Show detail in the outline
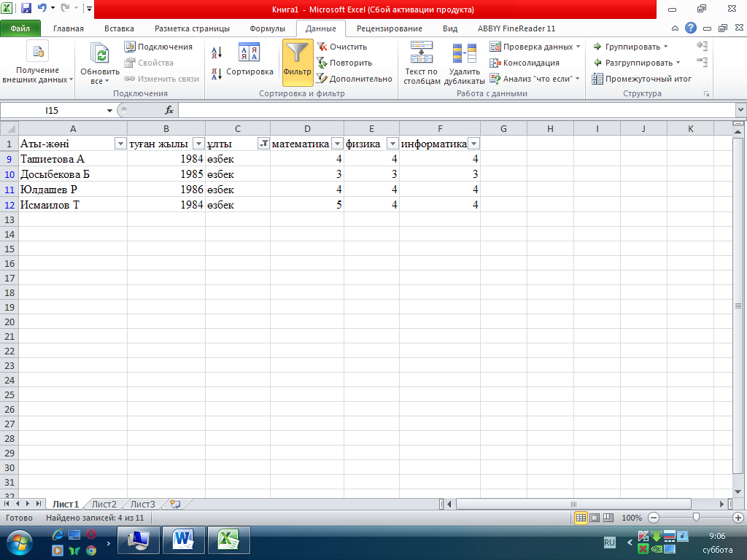 click(x=703, y=46)
